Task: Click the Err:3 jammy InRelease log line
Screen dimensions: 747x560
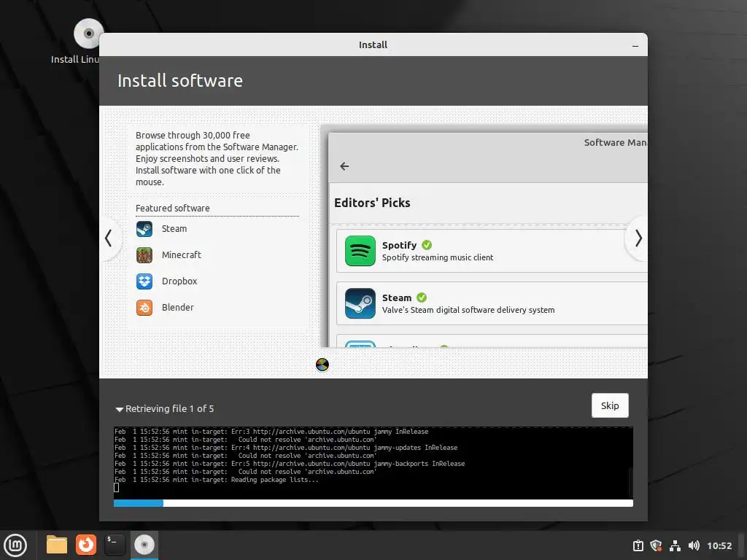Action: pyautogui.click(x=271, y=432)
